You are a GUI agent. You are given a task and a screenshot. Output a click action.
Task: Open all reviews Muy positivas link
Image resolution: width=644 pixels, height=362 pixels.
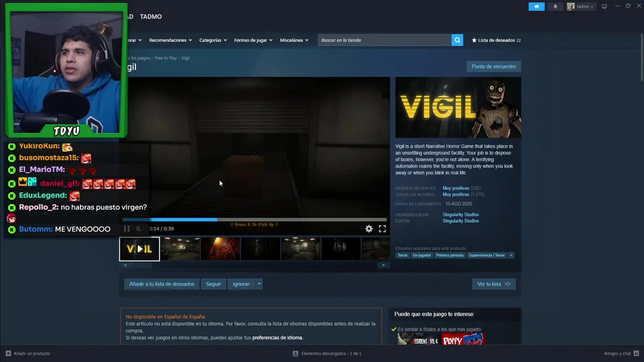(x=456, y=195)
